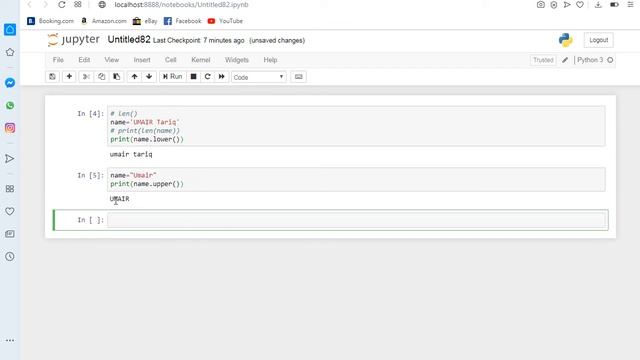The image size is (640, 360).
Task: Open the Help menu
Action: point(270,60)
